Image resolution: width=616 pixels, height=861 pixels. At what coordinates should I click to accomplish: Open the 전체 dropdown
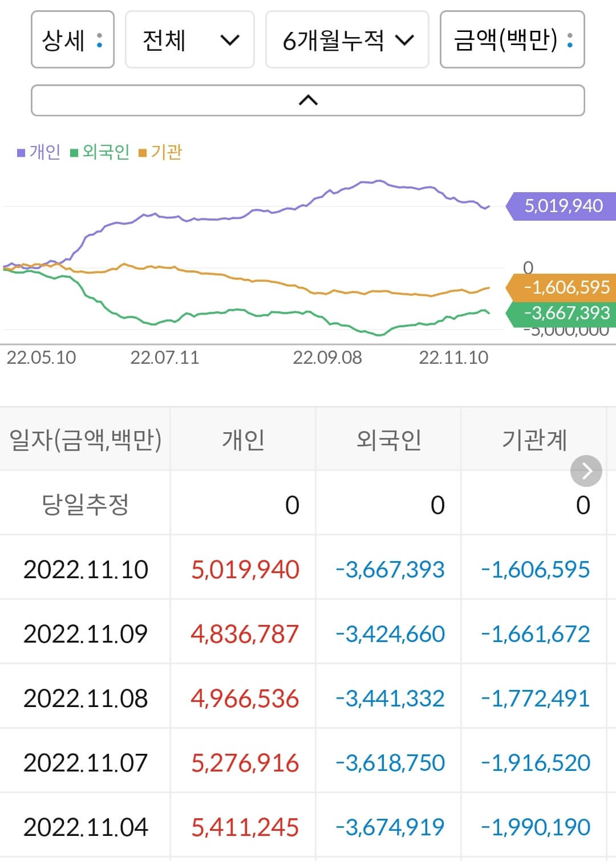pos(189,40)
